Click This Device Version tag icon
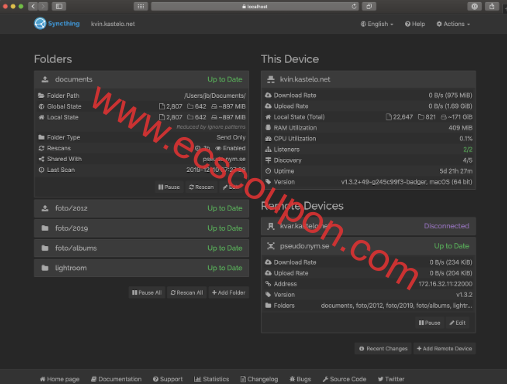This screenshot has width=507, height=384. [268, 182]
